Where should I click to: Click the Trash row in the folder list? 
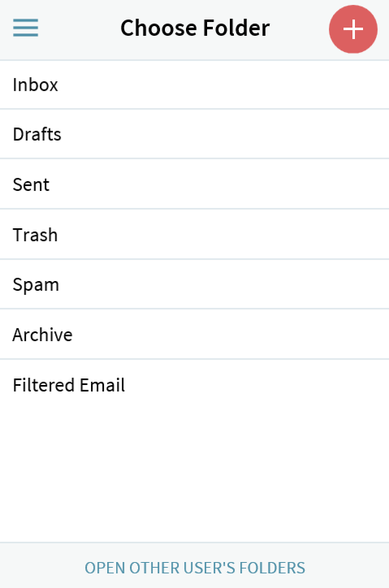(x=194, y=235)
